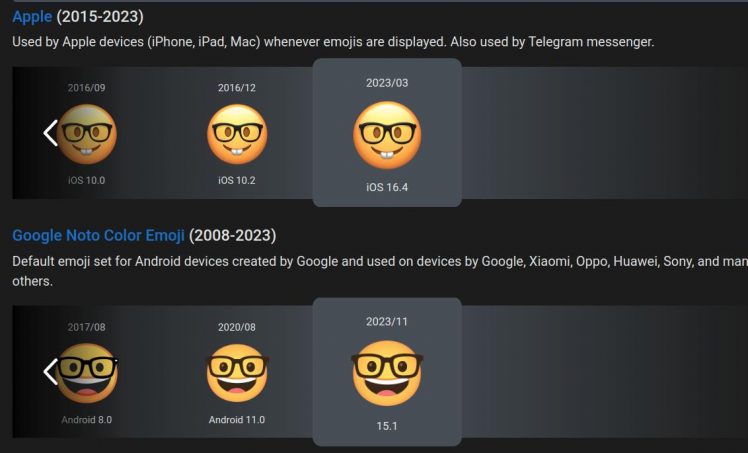This screenshot has height=453, width=748.
Task: Open the Google Noto Color Emoji link
Action: [98, 236]
